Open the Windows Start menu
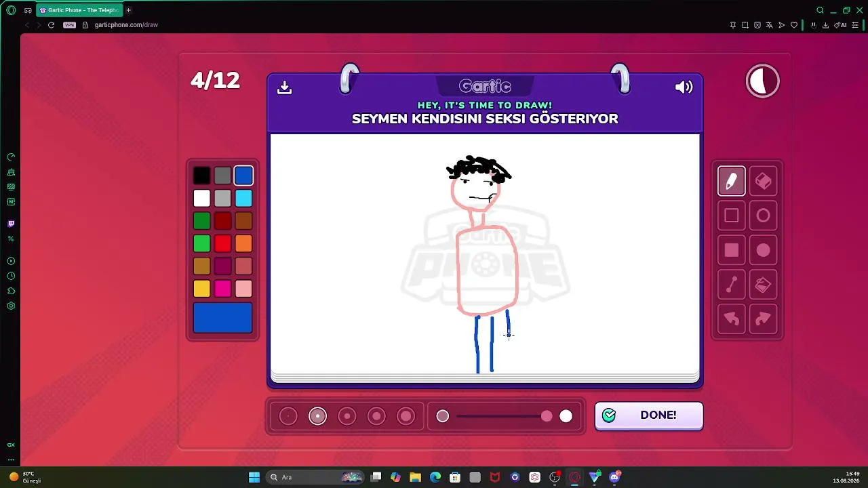The image size is (868, 488). [x=254, y=477]
